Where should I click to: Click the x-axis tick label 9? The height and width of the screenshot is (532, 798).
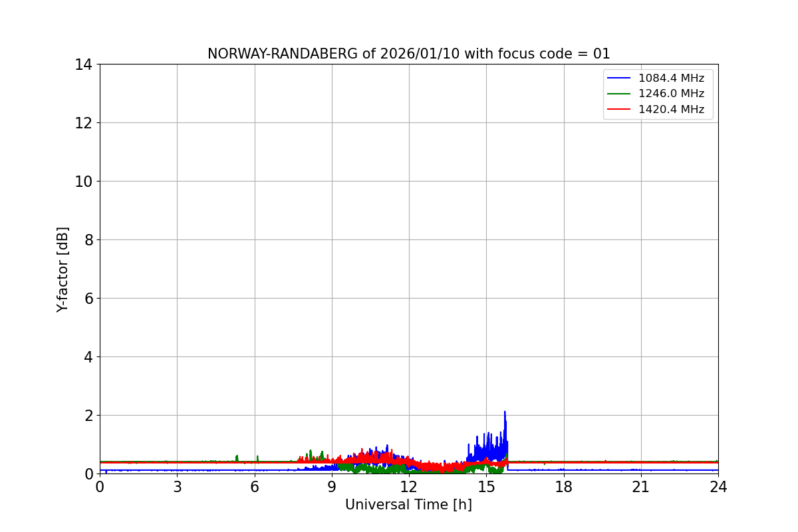pyautogui.click(x=332, y=487)
